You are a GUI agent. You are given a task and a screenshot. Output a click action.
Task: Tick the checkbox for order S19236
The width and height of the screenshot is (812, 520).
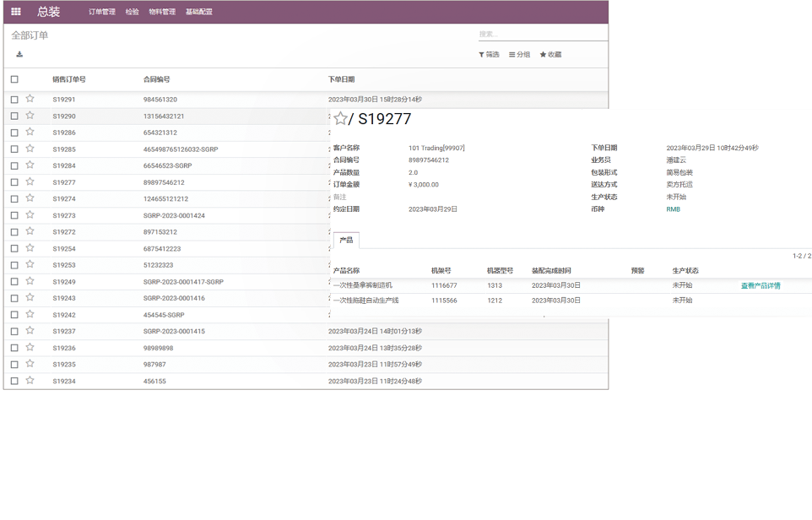(14, 348)
